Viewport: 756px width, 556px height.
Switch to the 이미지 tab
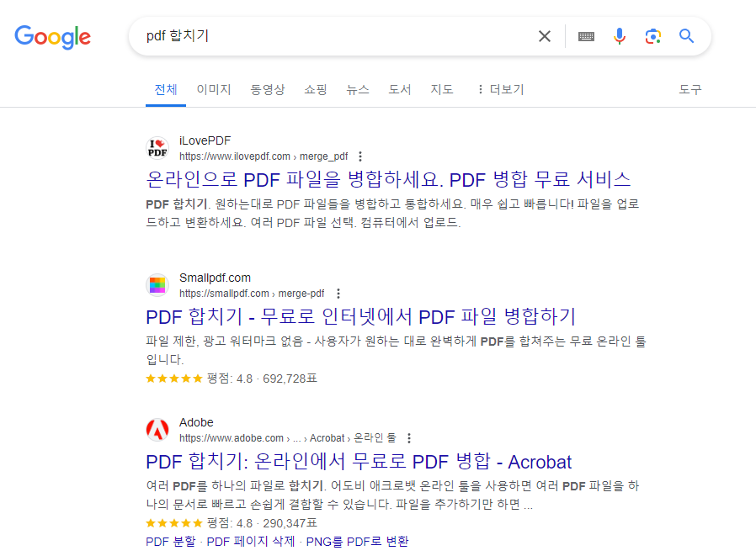tap(214, 90)
